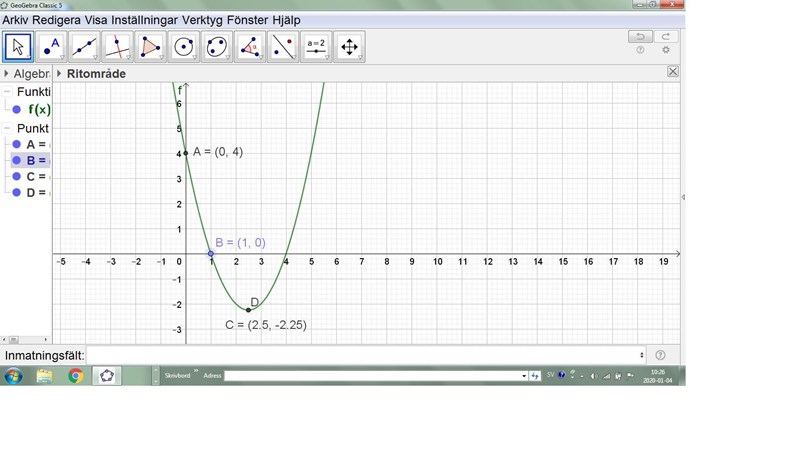Select the Point tool
The image size is (800, 454).
(x=51, y=46)
